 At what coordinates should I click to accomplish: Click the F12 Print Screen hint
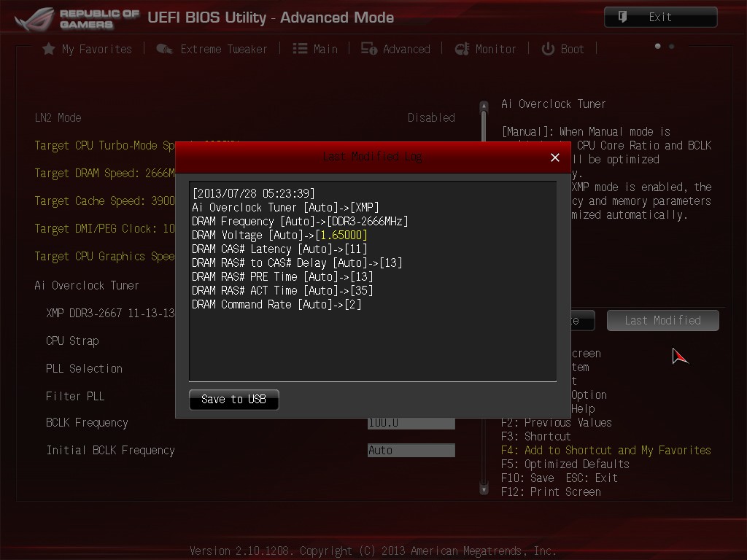pos(551,492)
